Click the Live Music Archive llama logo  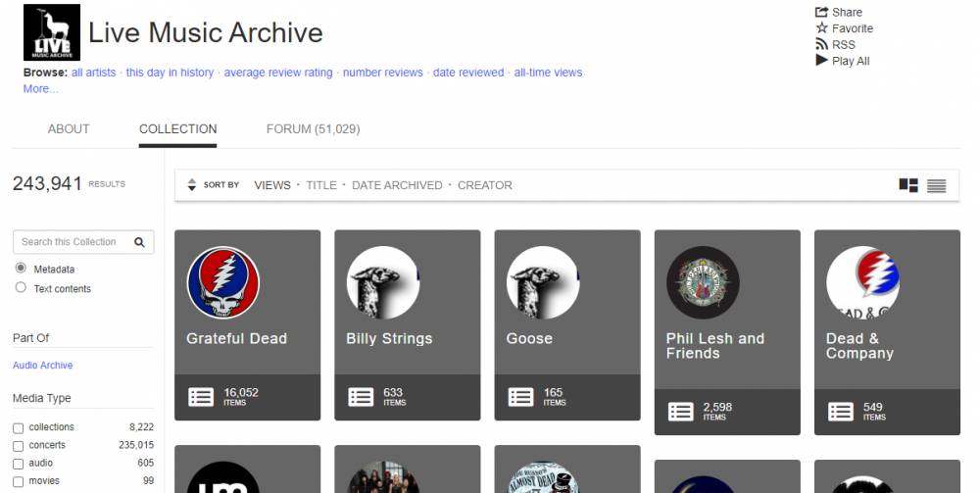click(x=52, y=32)
